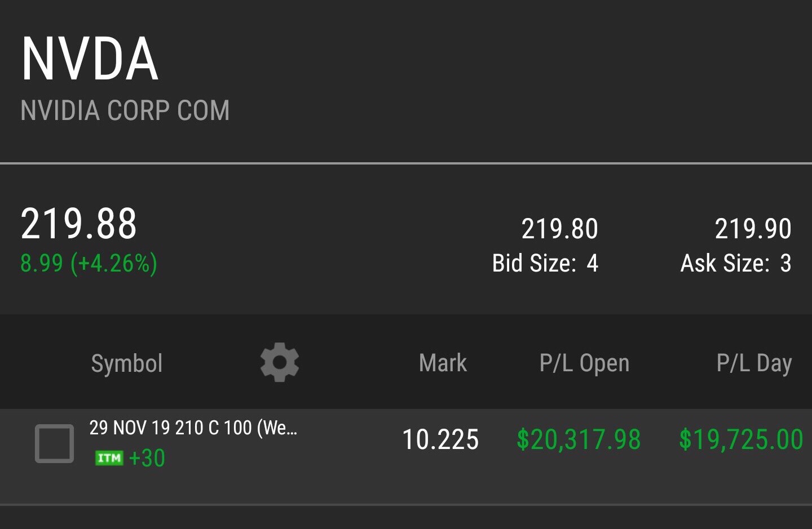Tap the $19,725.00 P/L Day value
812x529 pixels.
pos(741,439)
